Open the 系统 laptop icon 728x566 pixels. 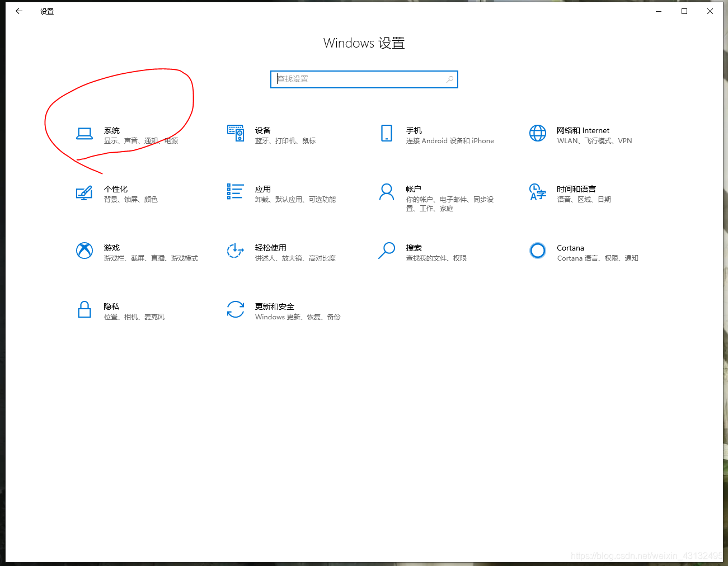(x=84, y=134)
